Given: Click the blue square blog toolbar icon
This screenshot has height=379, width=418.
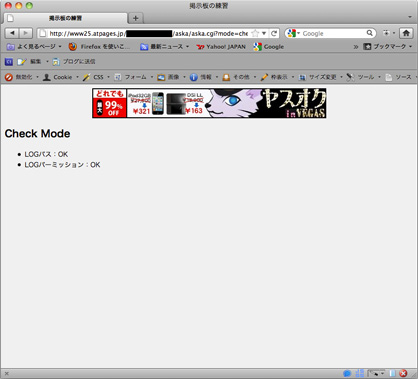Looking at the screenshot, I should (x=9, y=62).
